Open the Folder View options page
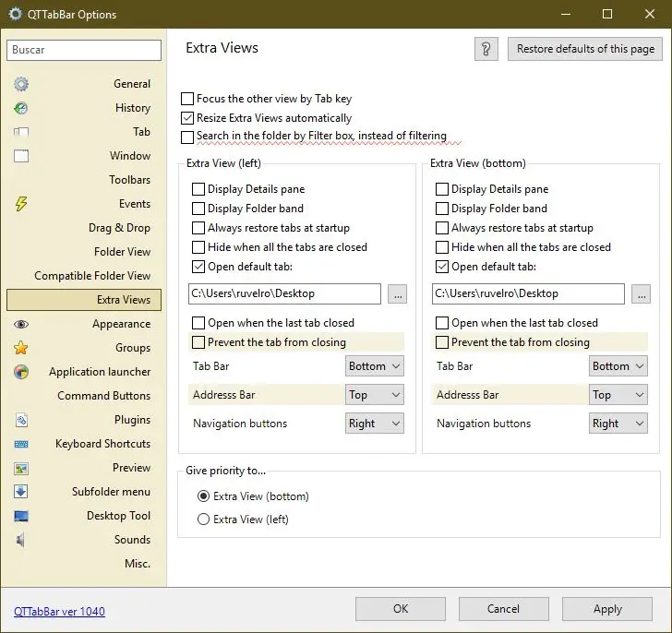This screenshot has width=672, height=633. [122, 252]
